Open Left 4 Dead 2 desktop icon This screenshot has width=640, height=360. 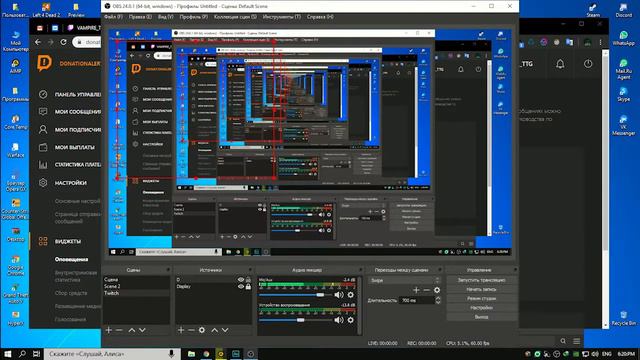point(46,10)
